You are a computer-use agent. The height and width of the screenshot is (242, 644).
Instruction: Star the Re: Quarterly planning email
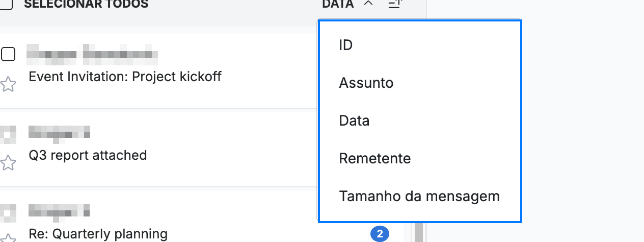8,238
